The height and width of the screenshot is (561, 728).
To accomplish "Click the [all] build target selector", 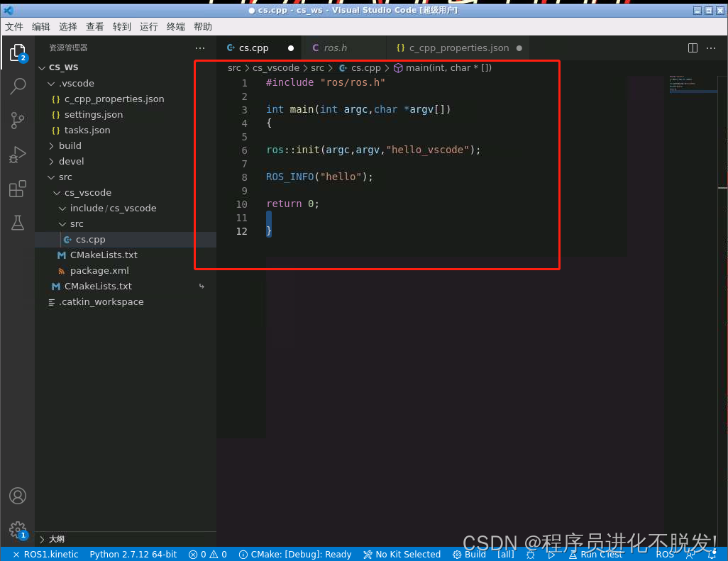I will pyautogui.click(x=506, y=555).
